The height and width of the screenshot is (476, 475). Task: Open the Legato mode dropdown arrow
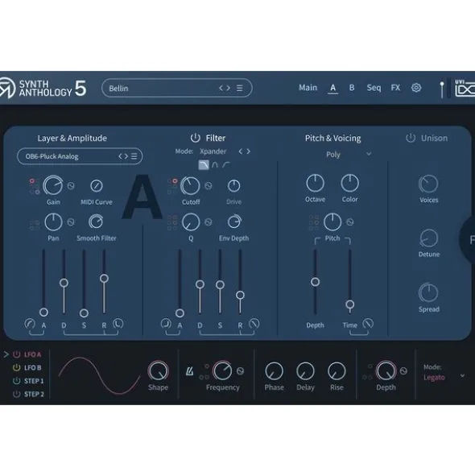[462, 376]
